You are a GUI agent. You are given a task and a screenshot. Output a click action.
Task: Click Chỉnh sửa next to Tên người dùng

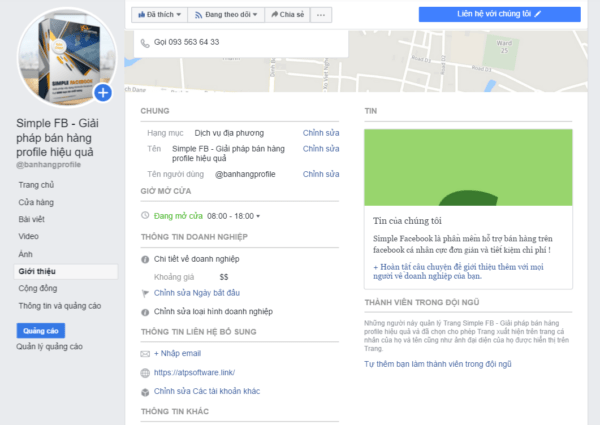tap(321, 174)
